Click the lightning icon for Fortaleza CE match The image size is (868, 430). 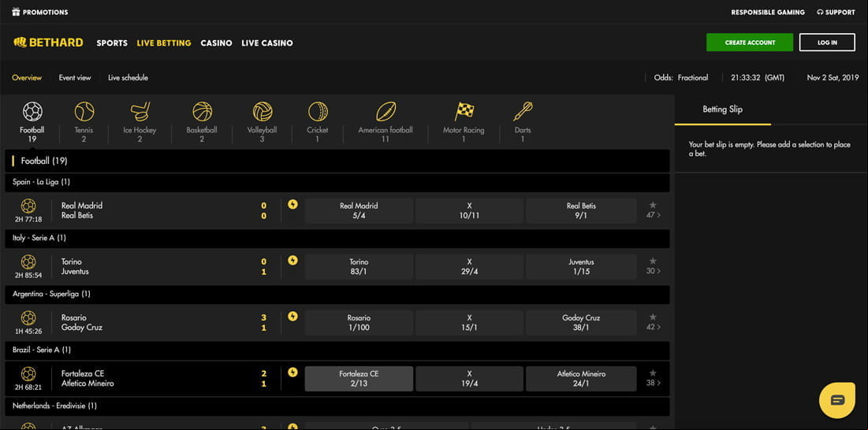pyautogui.click(x=292, y=373)
